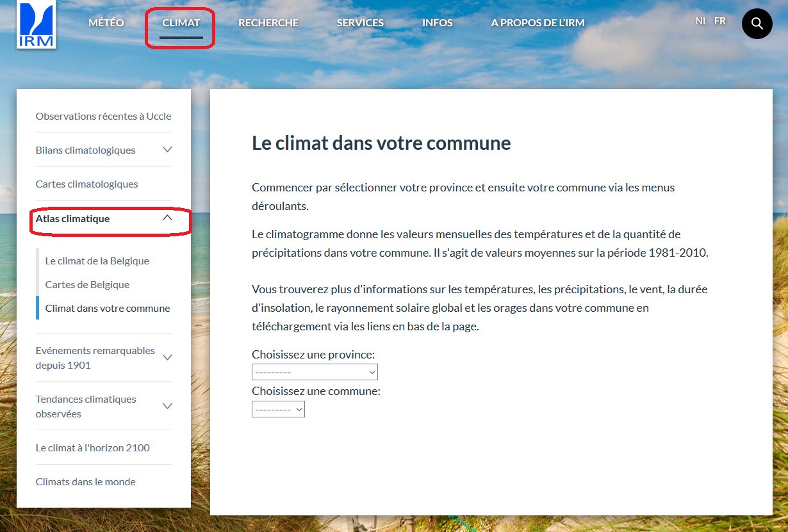788x532 pixels.
Task: Open the SERVICES menu
Action: click(x=360, y=23)
